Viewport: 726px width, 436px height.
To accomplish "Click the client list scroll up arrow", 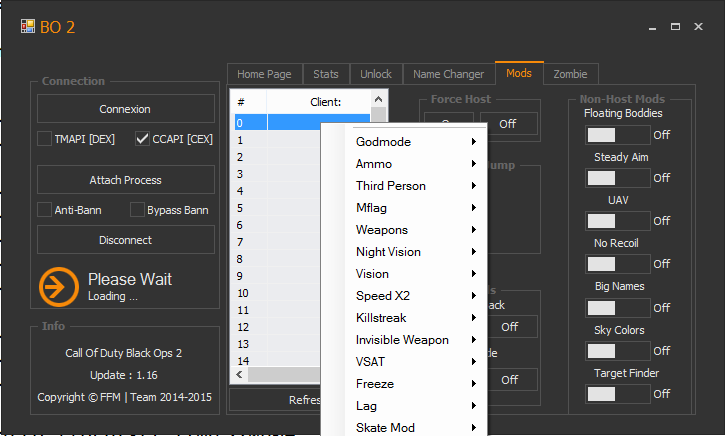I will point(378,99).
